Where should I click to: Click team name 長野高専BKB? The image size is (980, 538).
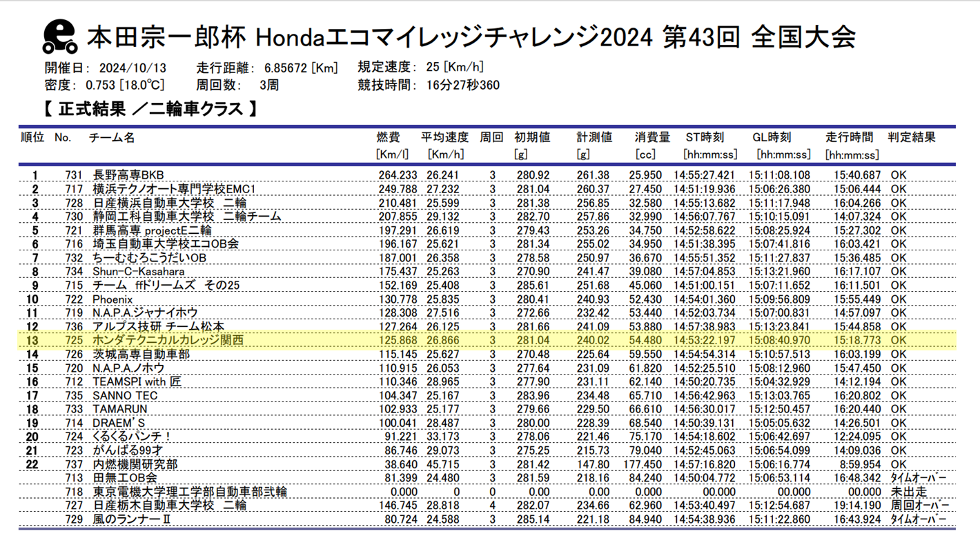click(x=128, y=175)
